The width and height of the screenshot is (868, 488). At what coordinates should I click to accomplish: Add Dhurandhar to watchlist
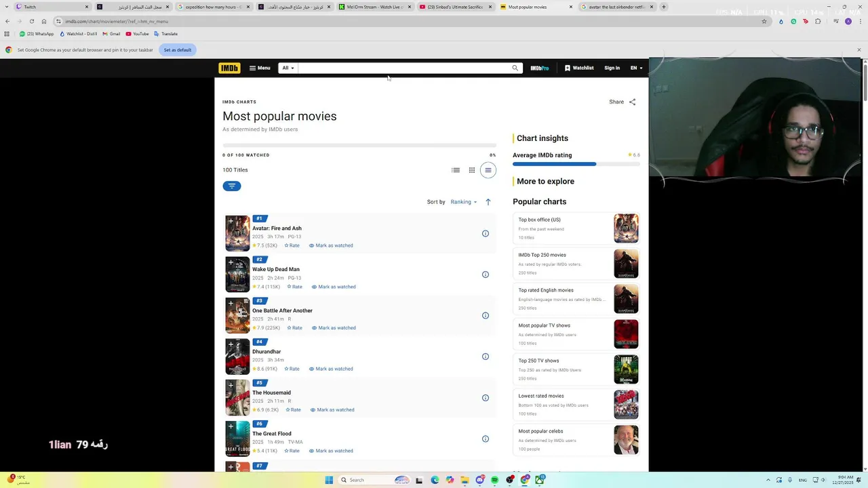coord(231,344)
